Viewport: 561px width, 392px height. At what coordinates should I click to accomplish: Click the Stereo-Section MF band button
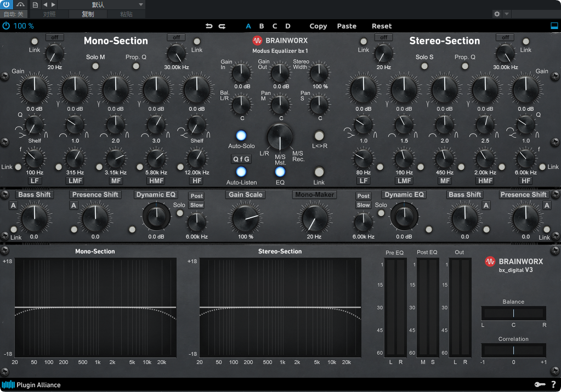tap(445, 180)
